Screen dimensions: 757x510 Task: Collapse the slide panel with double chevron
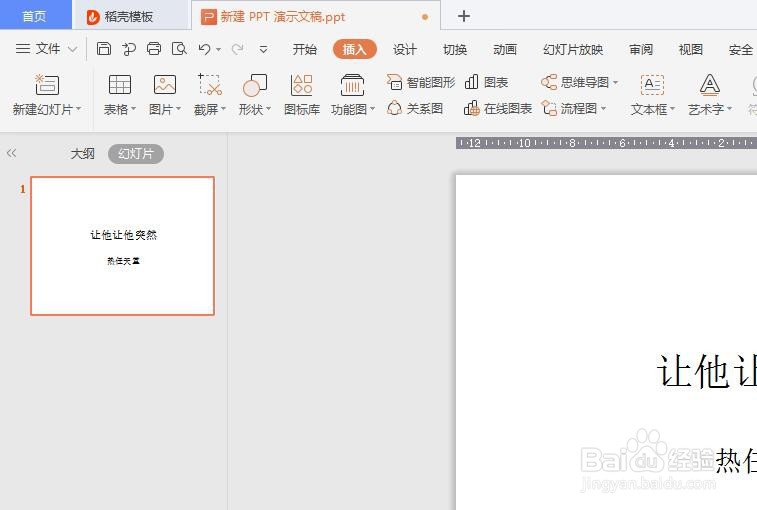pyautogui.click(x=12, y=154)
